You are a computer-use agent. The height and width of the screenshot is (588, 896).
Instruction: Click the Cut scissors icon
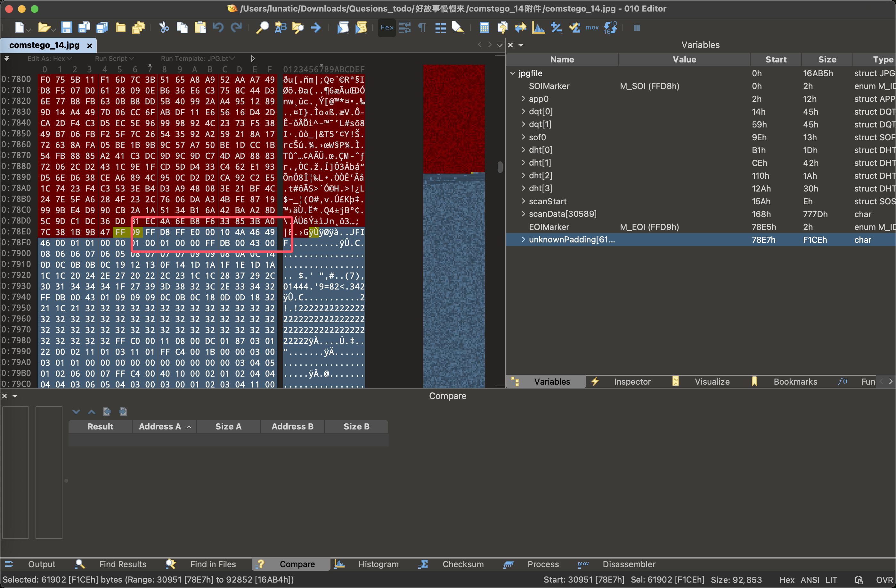[x=164, y=28]
